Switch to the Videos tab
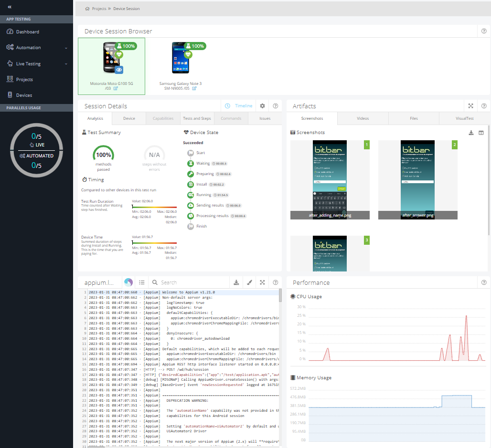The width and height of the screenshot is (491, 448). pyautogui.click(x=363, y=118)
